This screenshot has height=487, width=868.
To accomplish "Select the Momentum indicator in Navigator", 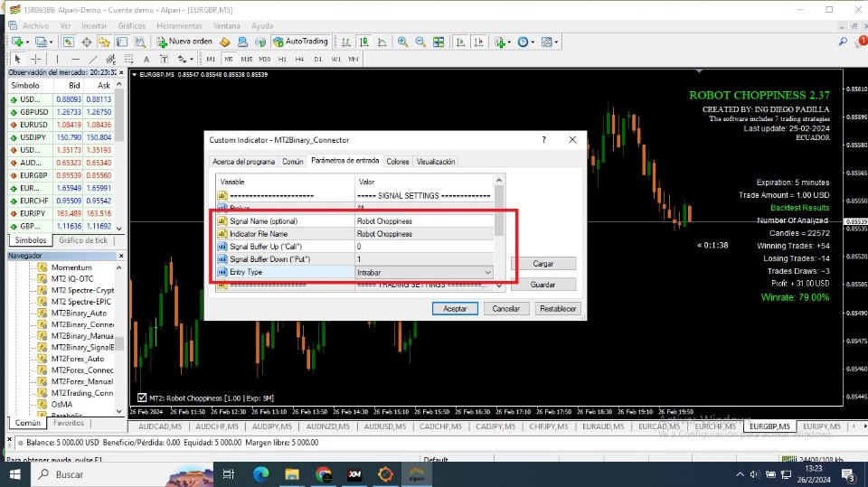I will tap(71, 267).
